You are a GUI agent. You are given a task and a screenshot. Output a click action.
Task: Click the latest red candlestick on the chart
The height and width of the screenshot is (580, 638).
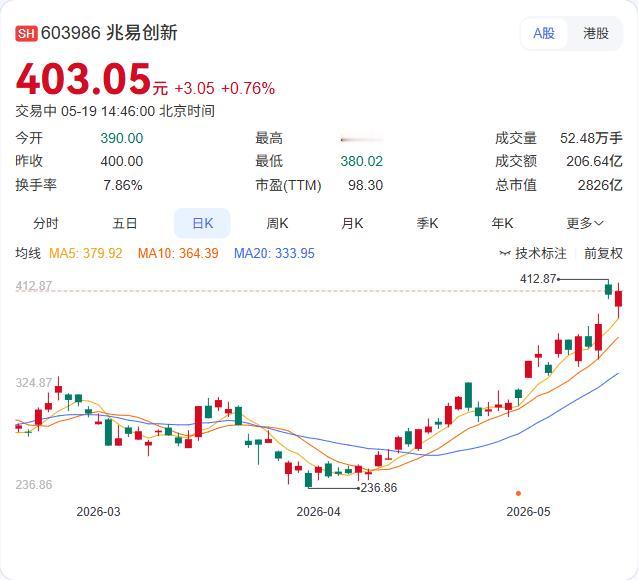coord(618,299)
